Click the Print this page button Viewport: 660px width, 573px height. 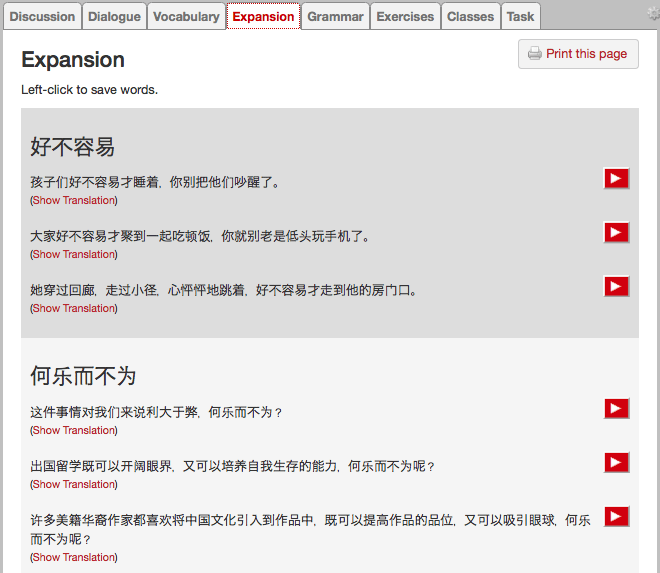578,54
